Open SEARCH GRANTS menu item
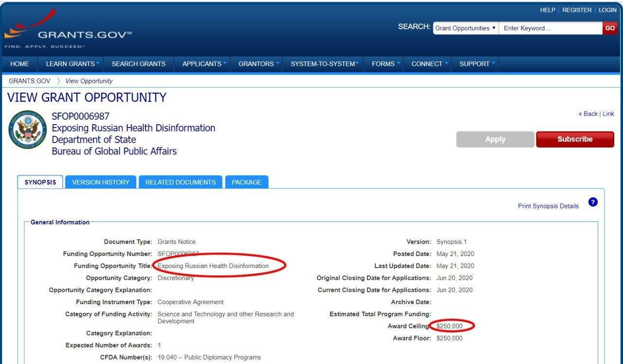 click(x=138, y=64)
